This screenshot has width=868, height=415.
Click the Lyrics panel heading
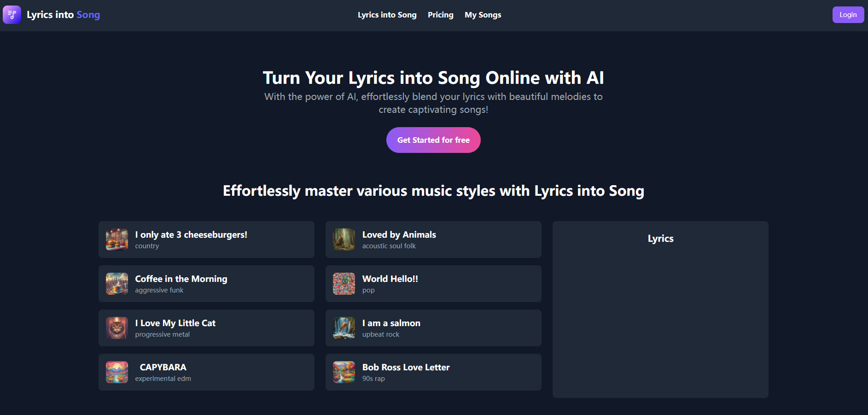point(660,239)
